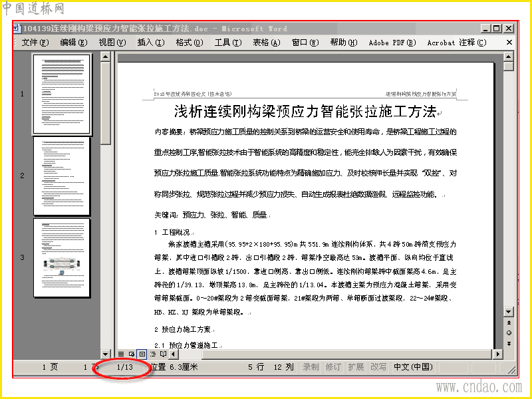Select Print layout view icon

142,354
